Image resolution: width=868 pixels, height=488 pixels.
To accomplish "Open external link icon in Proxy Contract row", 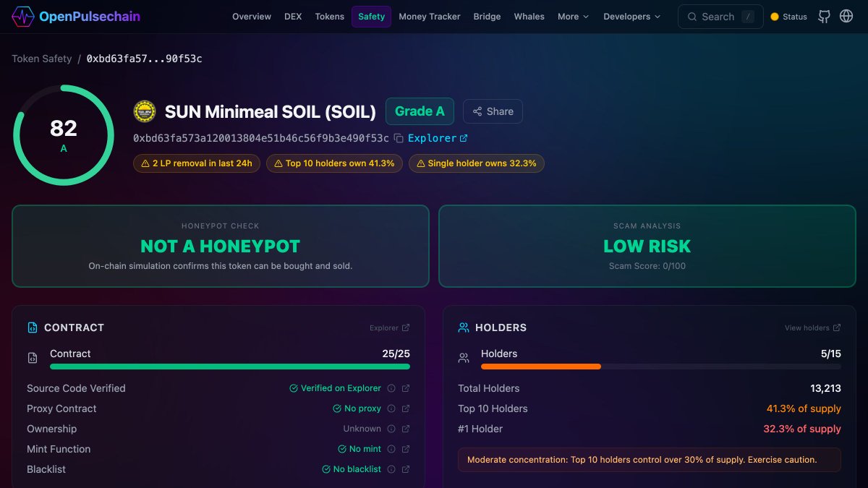I will coord(406,408).
